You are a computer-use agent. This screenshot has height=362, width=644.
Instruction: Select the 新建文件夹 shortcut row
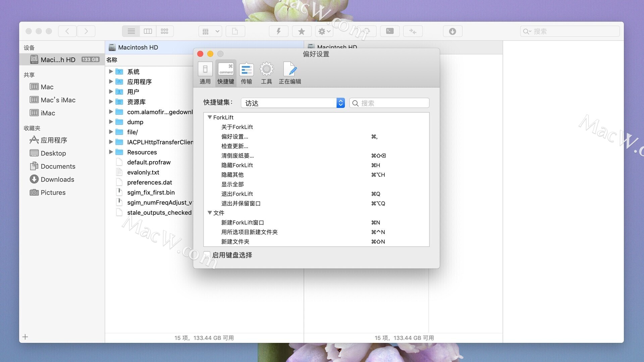[x=316, y=242]
